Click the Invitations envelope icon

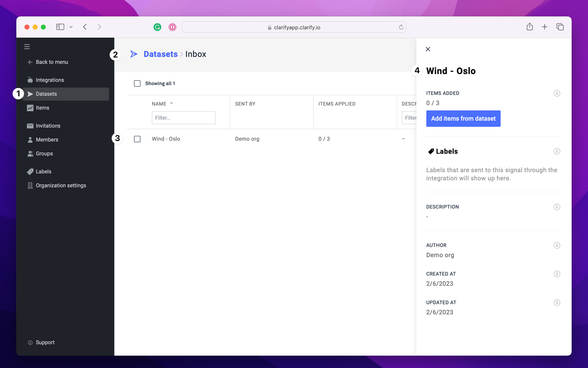click(30, 126)
